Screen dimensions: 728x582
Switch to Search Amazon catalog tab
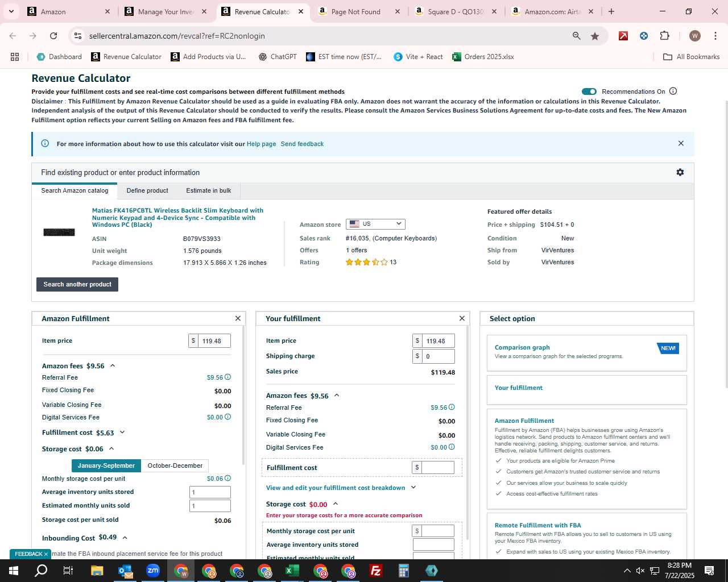click(75, 191)
